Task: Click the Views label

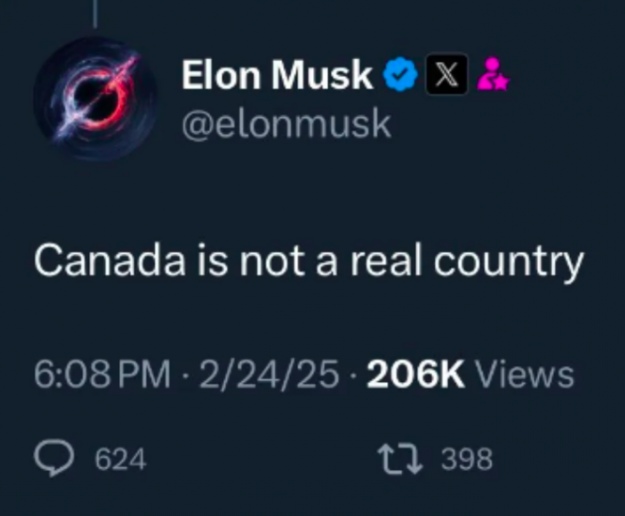Action: tap(524, 374)
